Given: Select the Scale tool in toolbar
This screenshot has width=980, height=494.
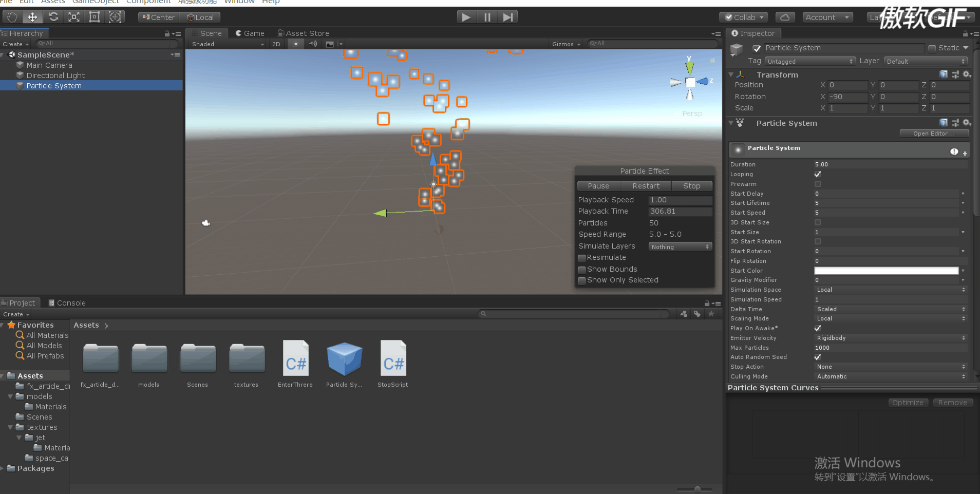Looking at the screenshot, I should click(x=74, y=17).
